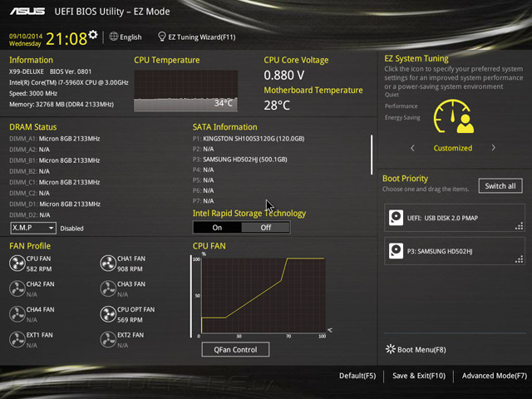
Task: Click the 28°C motherboard temperature value
Action: 277,106
